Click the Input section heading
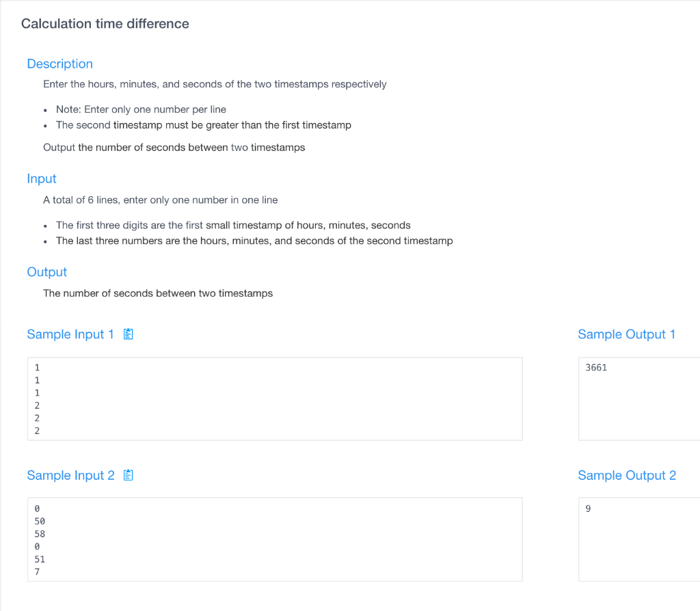 click(42, 178)
